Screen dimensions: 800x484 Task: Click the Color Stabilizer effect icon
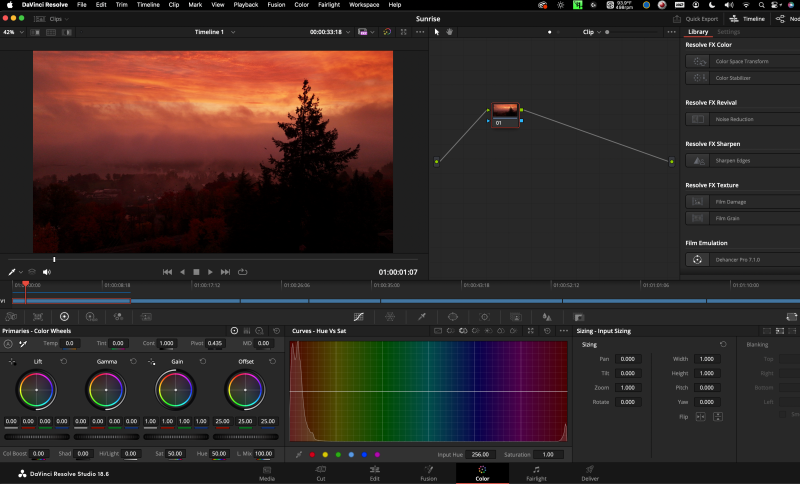tap(698, 77)
